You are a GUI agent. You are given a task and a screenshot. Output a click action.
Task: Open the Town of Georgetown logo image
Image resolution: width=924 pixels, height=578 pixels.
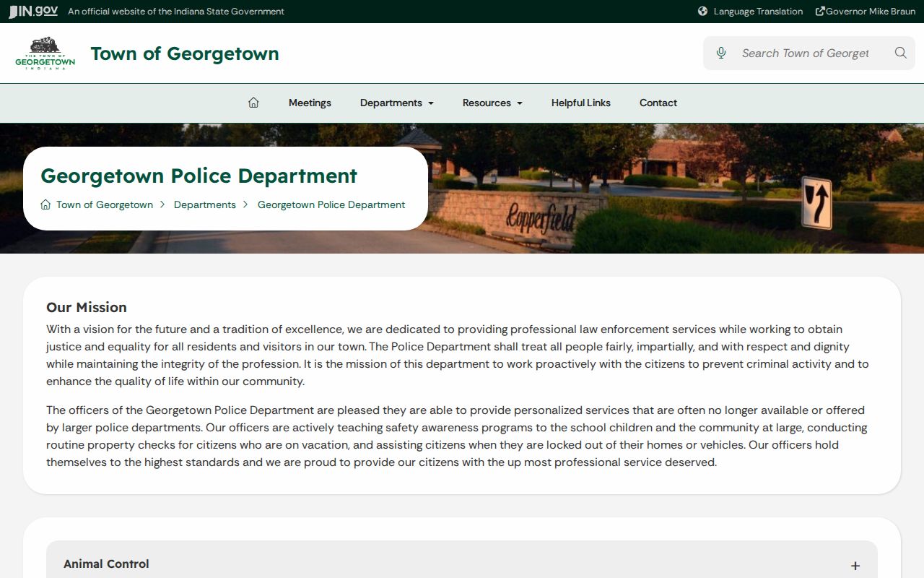(x=45, y=53)
